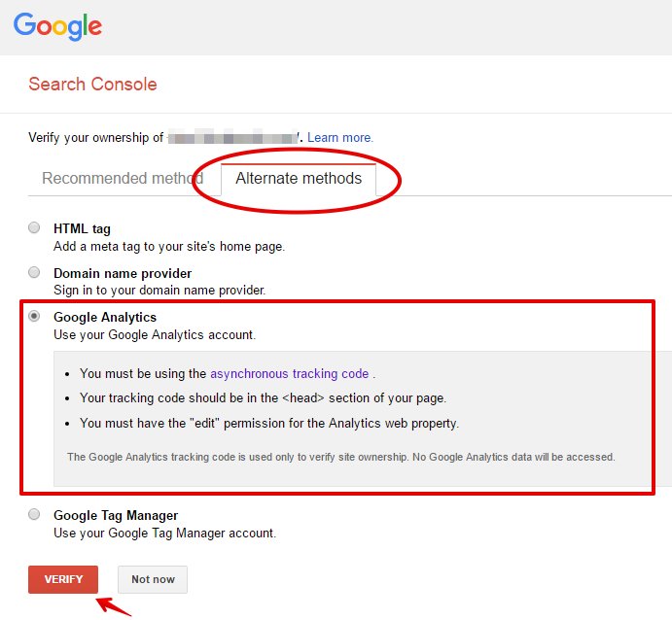Switch to the Recommended method tab

[x=123, y=178]
